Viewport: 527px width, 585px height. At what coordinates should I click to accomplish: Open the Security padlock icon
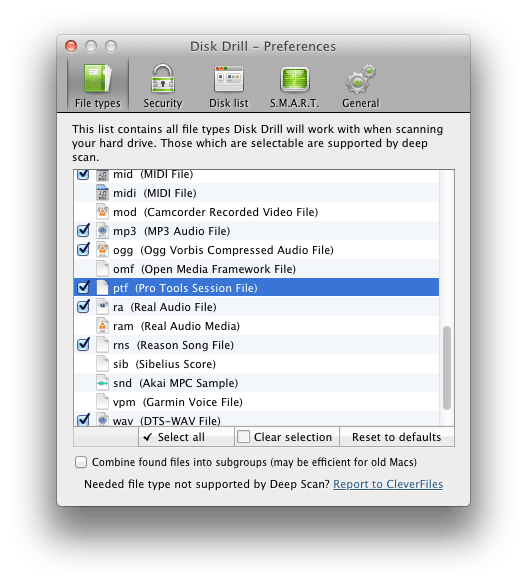[163, 78]
